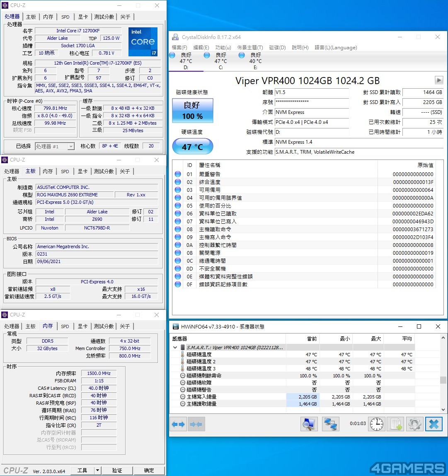Viewport: 448px width, 476px height.
Task: Open the 功能(u) menu in CrystalDiskInfo
Action: point(223,48)
